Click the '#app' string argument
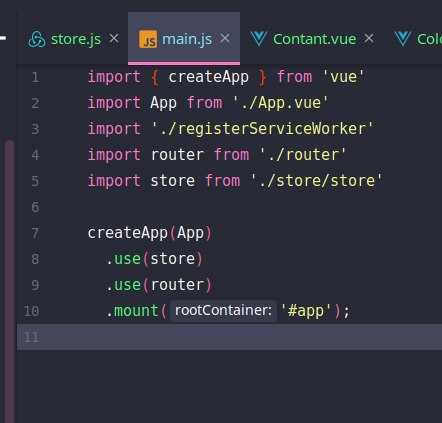Image resolution: width=442 pixels, height=423 pixels. (306, 311)
